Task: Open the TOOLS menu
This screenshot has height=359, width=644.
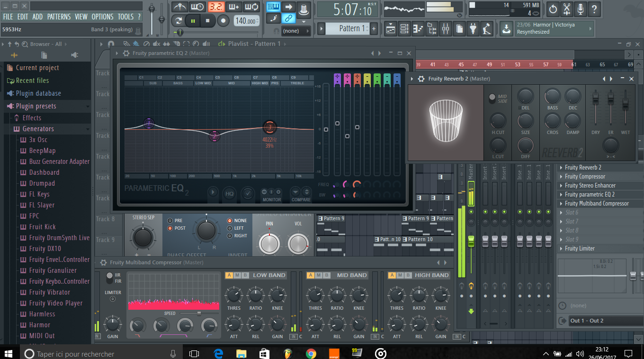Action: [125, 17]
